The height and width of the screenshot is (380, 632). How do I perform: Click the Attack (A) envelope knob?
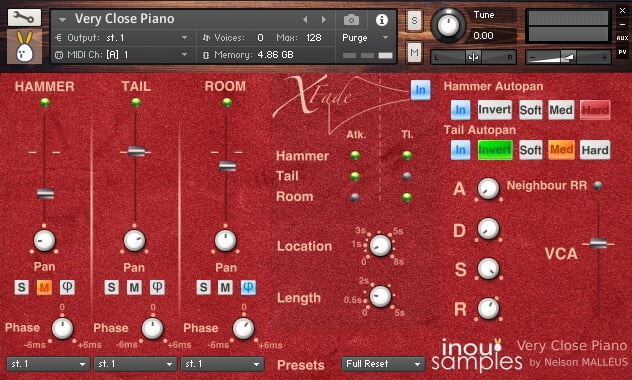pos(488,189)
